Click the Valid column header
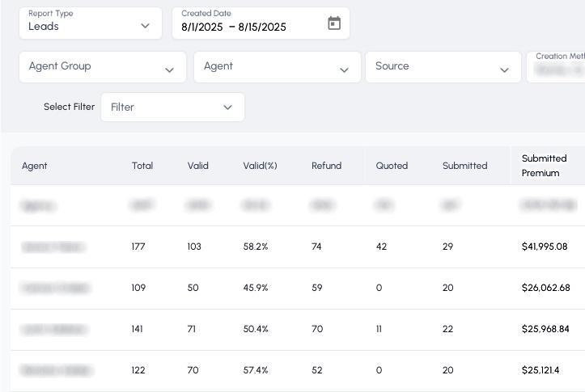The image size is (585, 392). click(198, 166)
